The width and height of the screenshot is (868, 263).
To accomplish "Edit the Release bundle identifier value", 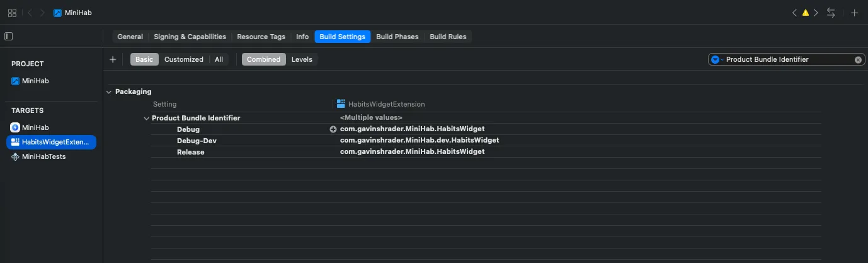I will [412, 152].
